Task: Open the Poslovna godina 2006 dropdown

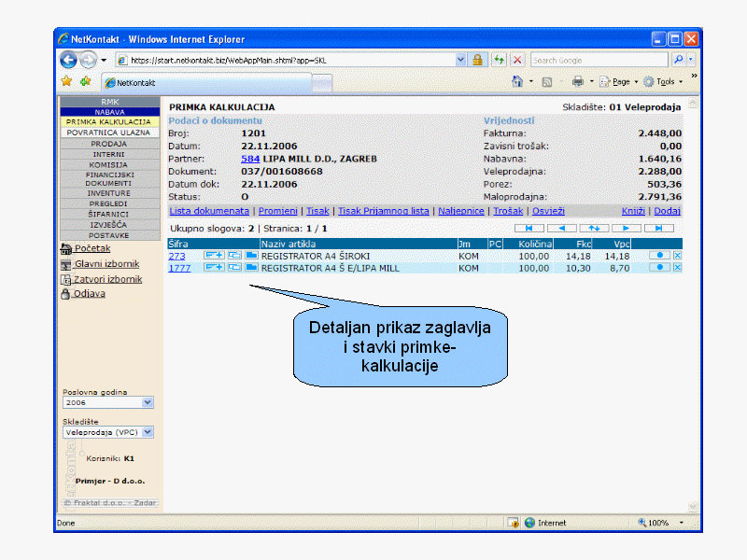Action: (108, 402)
